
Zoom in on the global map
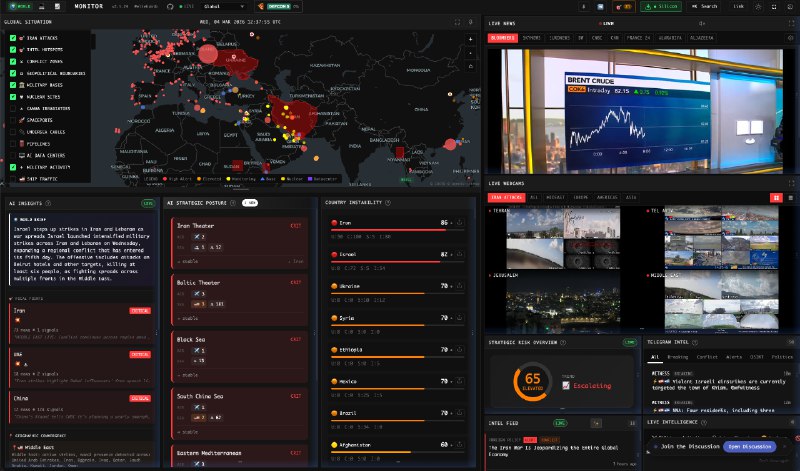click(470, 39)
